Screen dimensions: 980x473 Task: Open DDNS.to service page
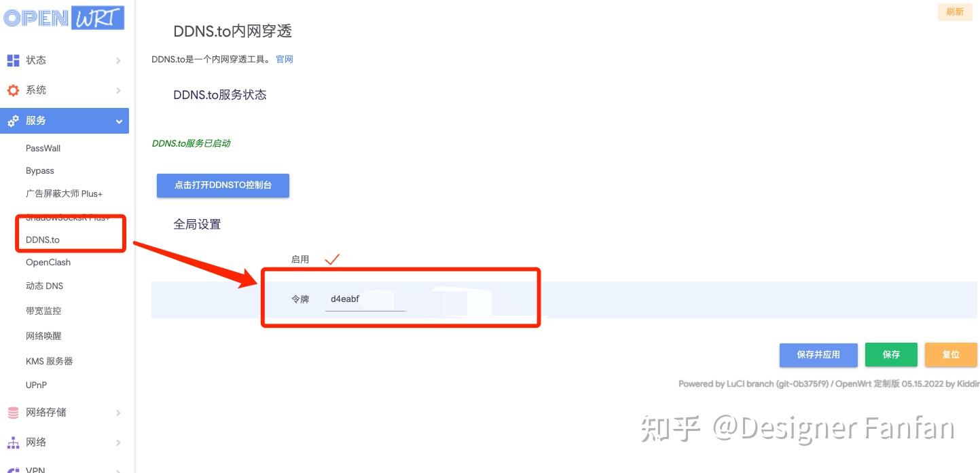pos(43,240)
